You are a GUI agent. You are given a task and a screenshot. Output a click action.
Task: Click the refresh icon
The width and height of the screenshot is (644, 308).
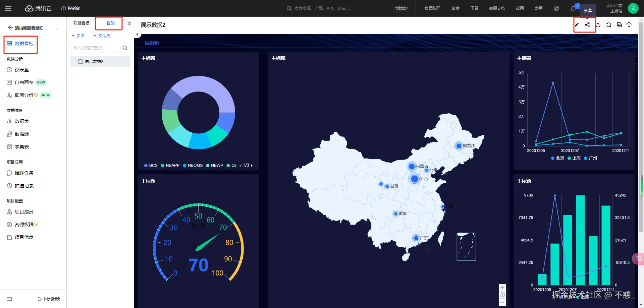[609, 25]
